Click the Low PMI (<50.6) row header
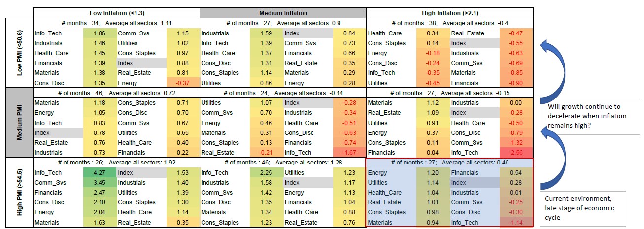Viewport: 644px width, 229px height. 20,53
